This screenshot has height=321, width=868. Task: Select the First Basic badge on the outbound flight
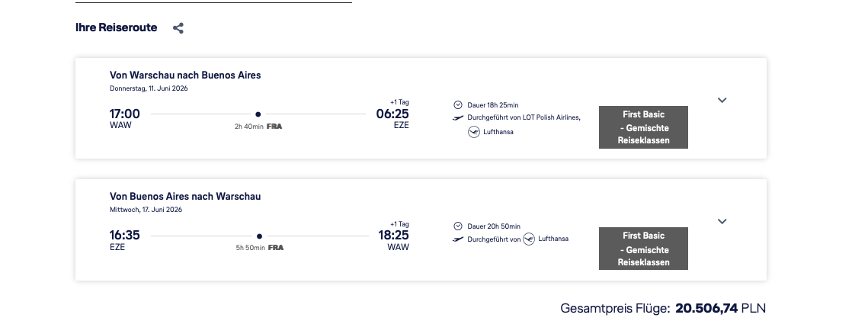click(x=643, y=127)
